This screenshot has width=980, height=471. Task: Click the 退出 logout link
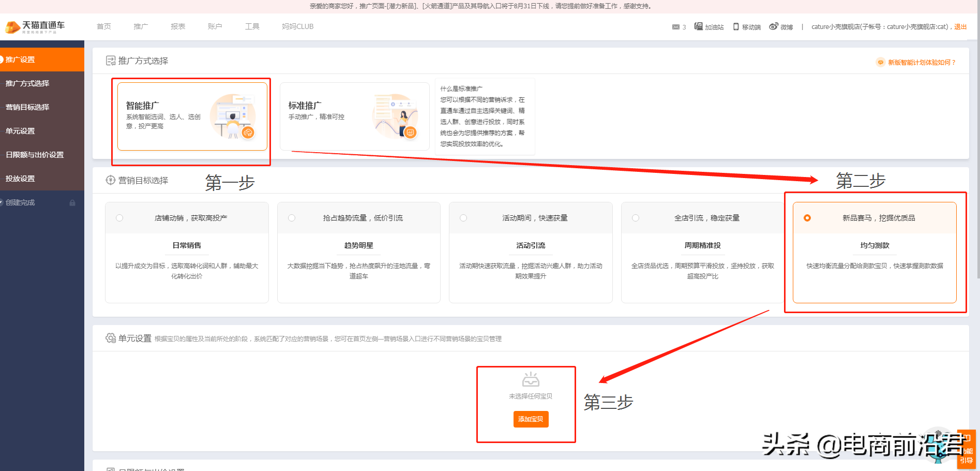960,26
